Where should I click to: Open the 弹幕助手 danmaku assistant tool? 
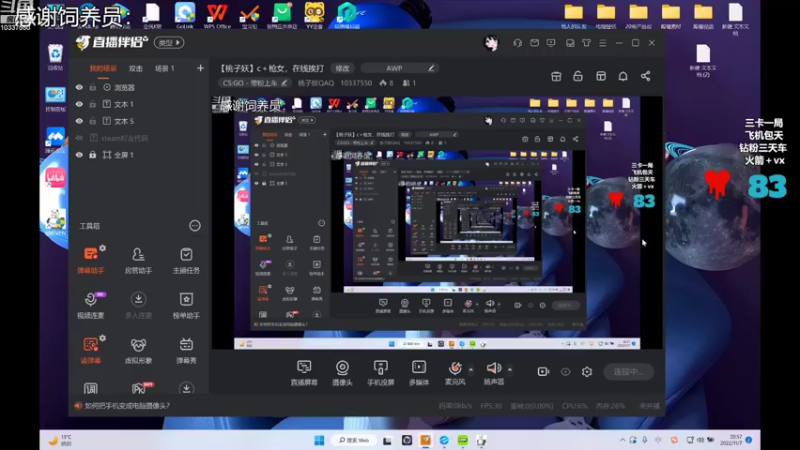tap(91, 260)
